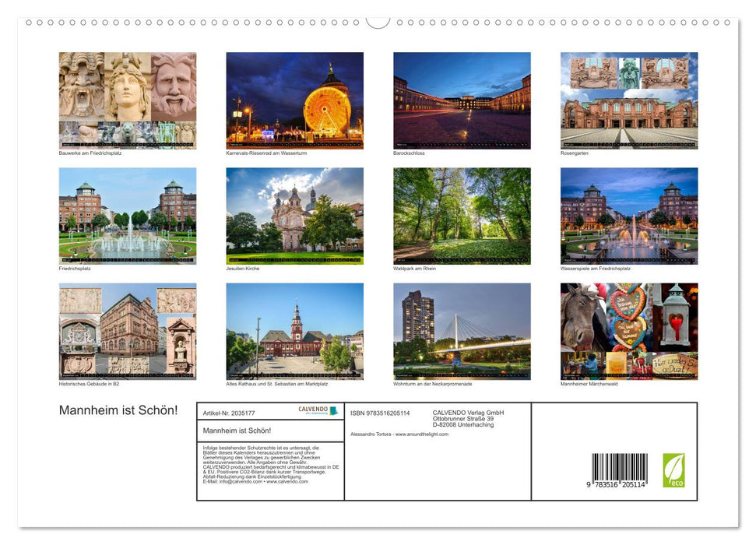The image size is (756, 545).
Task: Click the ISBN barcode
Action: [x=619, y=471]
